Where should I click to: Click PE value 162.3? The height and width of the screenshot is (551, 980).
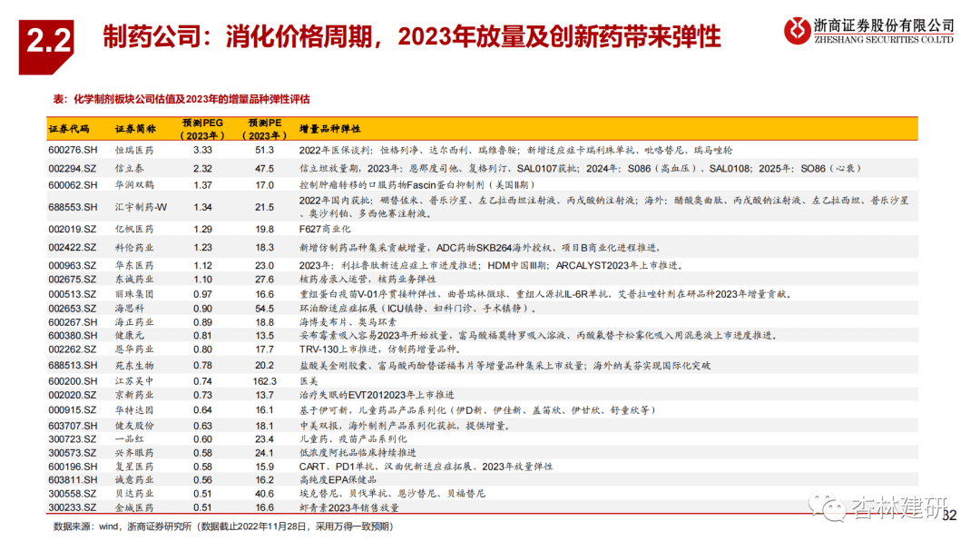pyautogui.click(x=264, y=381)
